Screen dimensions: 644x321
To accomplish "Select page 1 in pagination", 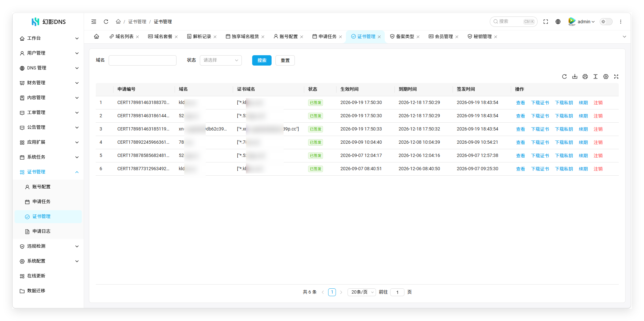I will coord(332,292).
